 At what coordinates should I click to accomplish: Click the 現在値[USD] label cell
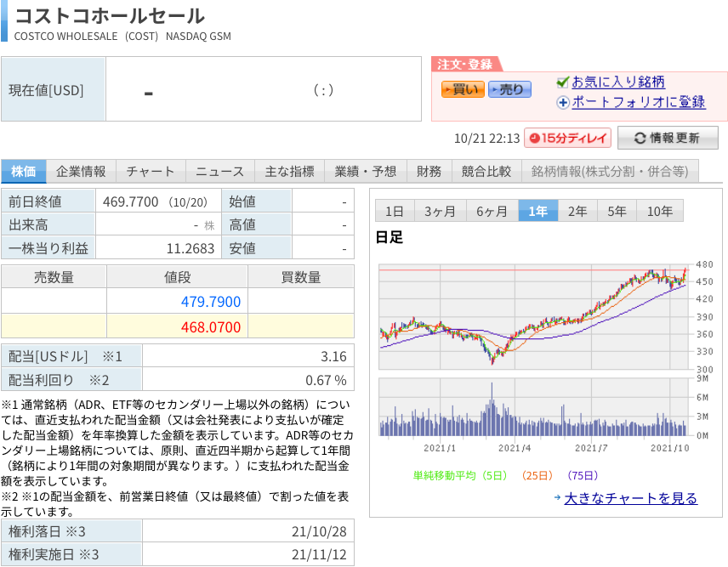54,89
